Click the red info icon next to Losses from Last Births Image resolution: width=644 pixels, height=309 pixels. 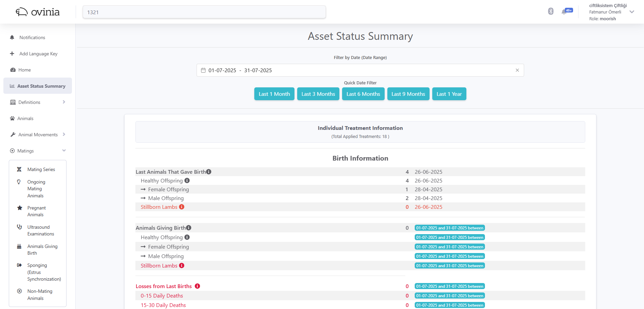point(198,286)
